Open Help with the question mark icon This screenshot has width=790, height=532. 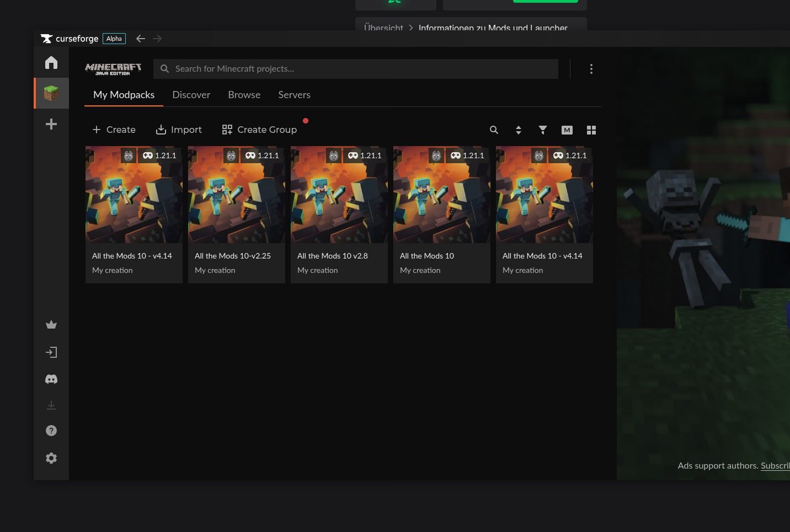(51, 430)
